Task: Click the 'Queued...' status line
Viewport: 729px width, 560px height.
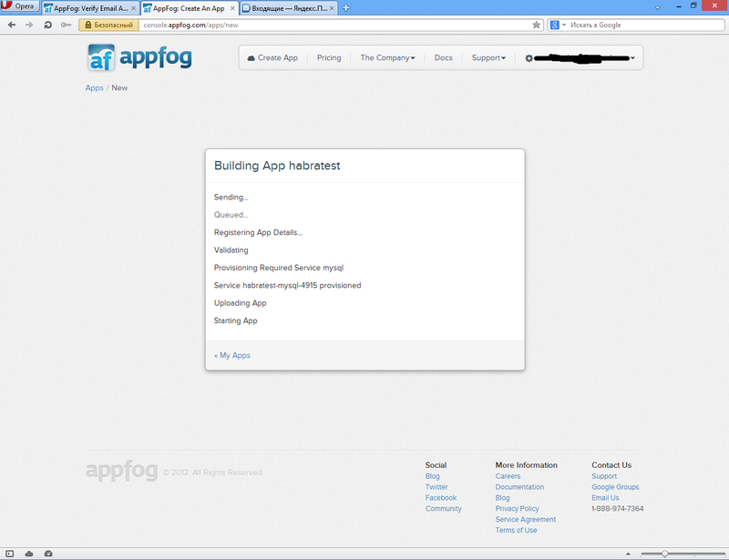Action: [231, 215]
